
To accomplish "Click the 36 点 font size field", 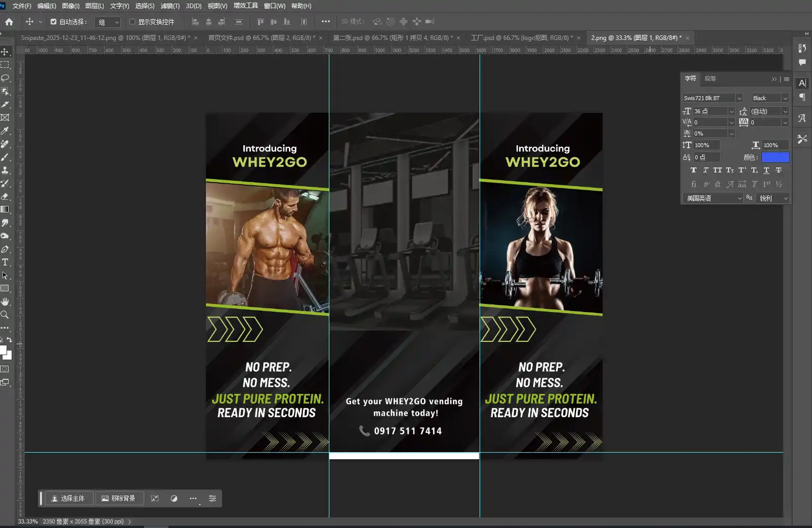I will (707, 111).
